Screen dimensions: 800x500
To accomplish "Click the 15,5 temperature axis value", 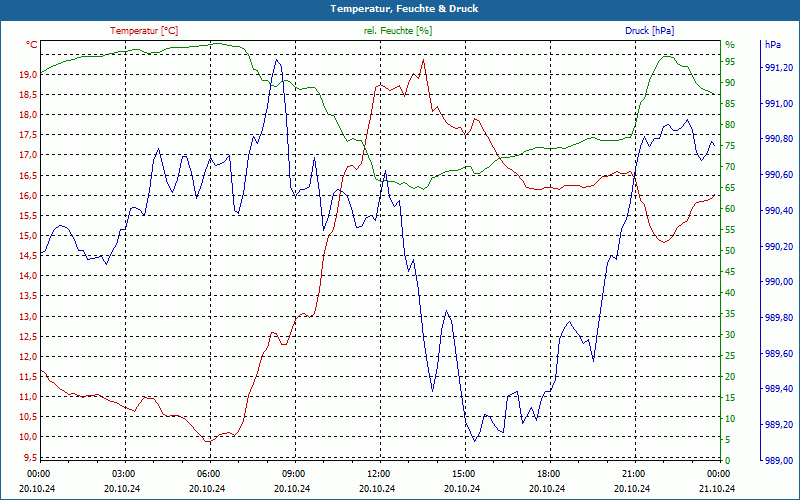I will (x=28, y=215).
